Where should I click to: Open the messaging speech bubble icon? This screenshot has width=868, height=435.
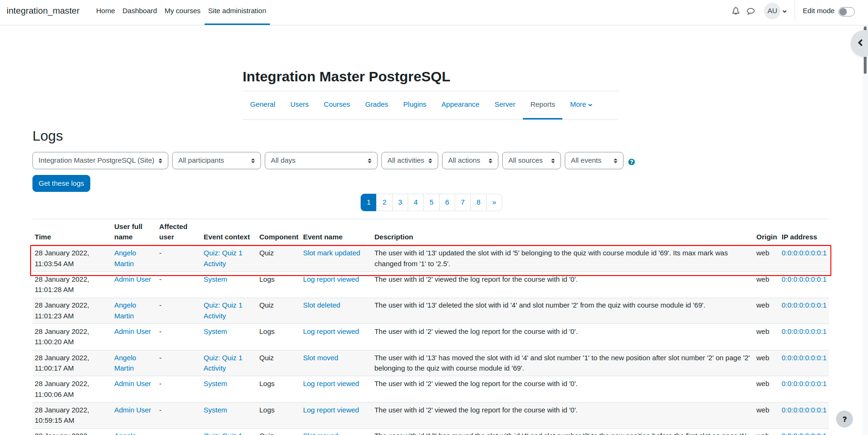(x=750, y=11)
